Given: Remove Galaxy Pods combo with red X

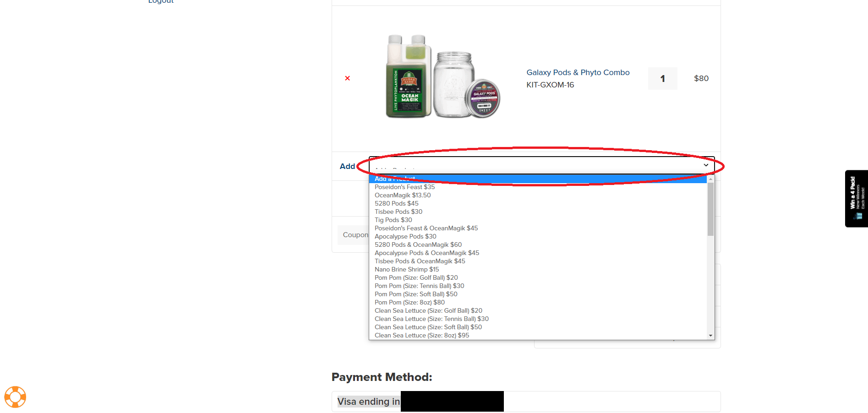Looking at the screenshot, I should click(348, 78).
